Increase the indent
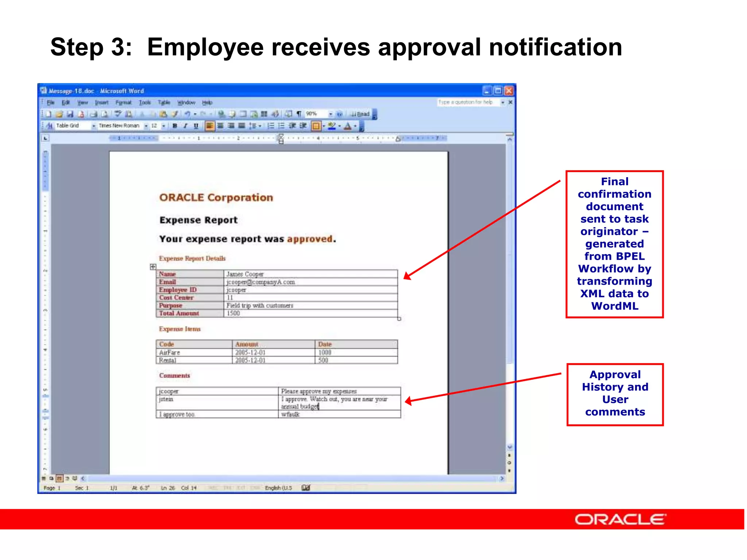Image resolution: width=747 pixels, height=560 pixels. coord(303,126)
